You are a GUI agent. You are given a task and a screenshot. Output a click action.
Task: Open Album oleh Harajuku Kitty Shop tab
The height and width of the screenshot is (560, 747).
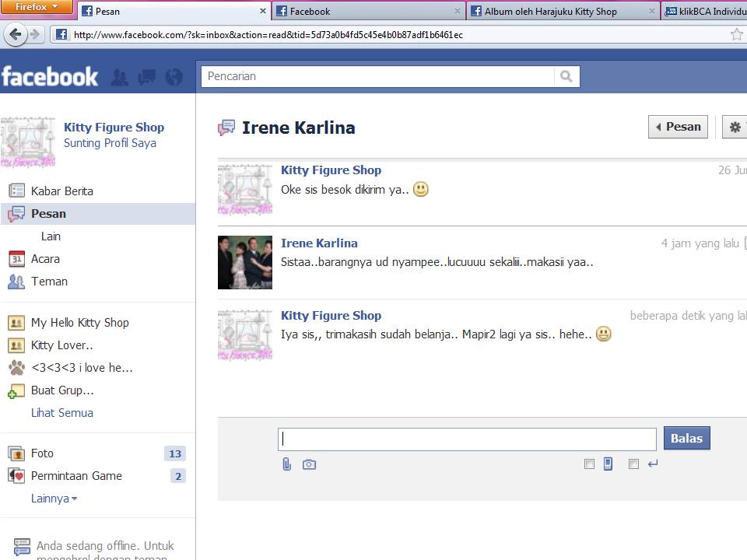point(563,11)
